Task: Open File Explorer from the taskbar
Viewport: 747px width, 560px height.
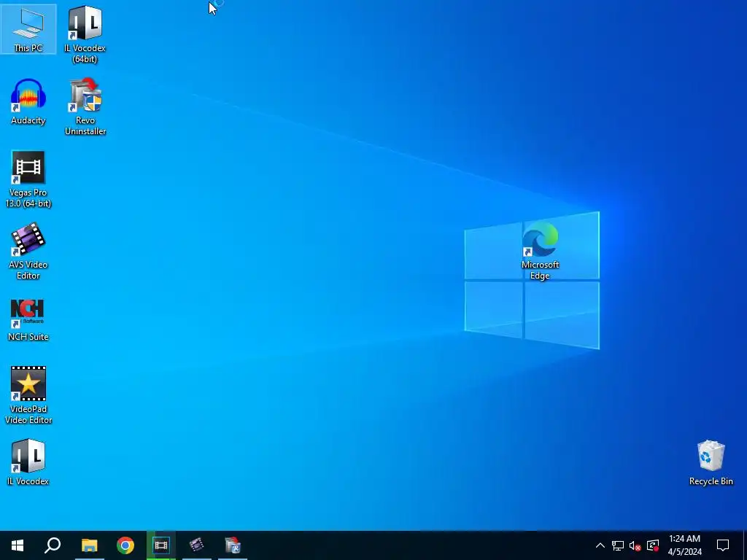Action: 89,545
